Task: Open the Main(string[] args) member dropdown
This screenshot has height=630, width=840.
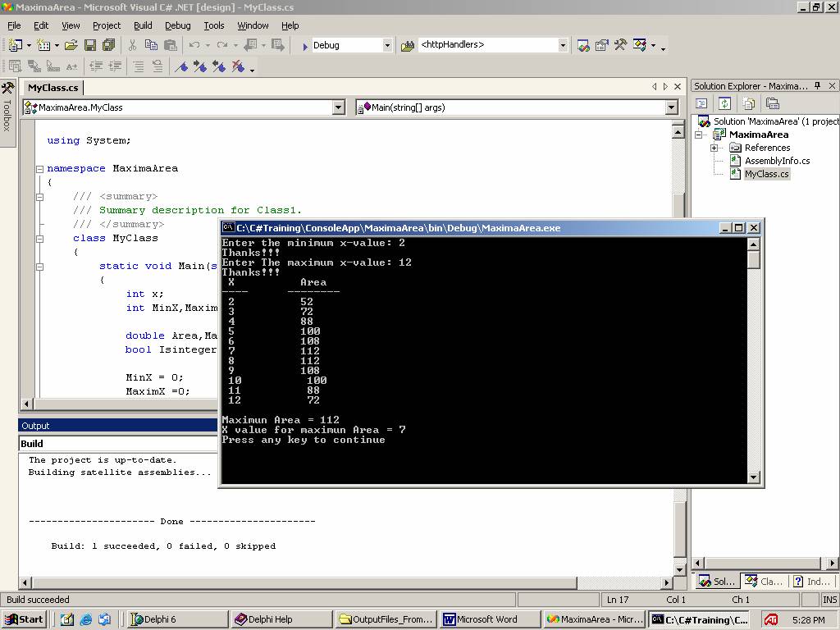Action: [672, 107]
